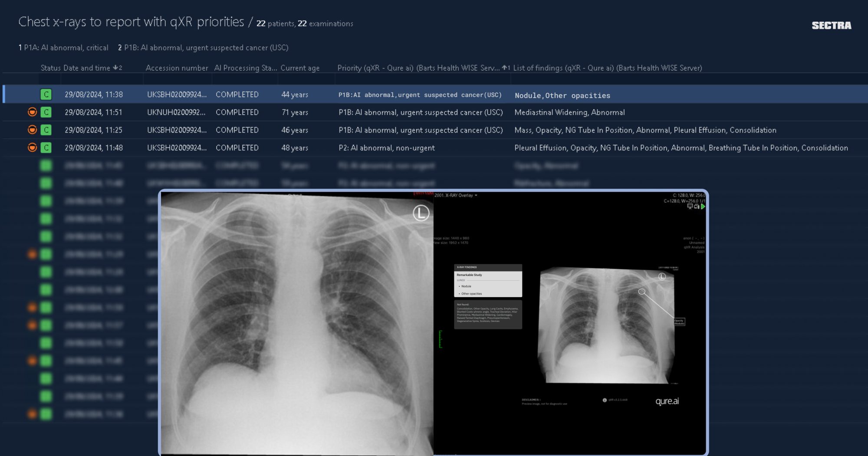Click the orange circle marker on the 48 years row

(32, 148)
